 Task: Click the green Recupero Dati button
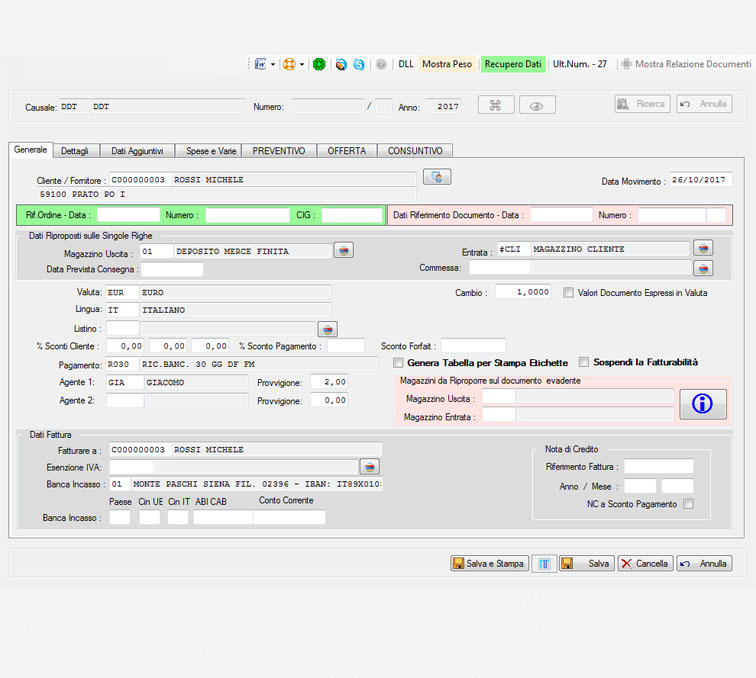[x=513, y=64]
